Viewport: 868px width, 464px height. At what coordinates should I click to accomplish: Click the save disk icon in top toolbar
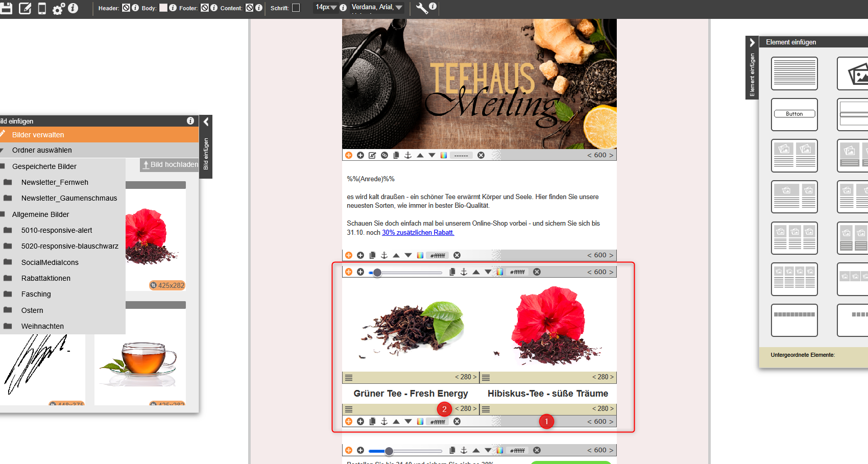(x=6, y=8)
